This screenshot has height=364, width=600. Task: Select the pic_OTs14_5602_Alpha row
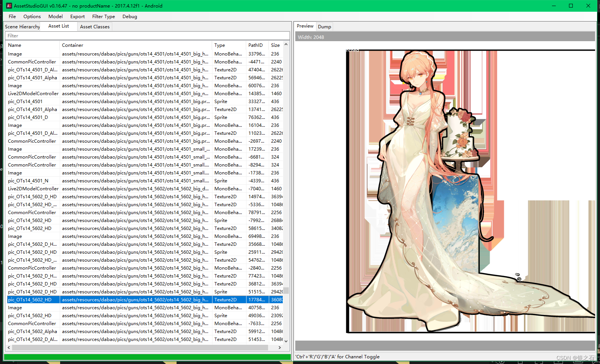[145, 332]
